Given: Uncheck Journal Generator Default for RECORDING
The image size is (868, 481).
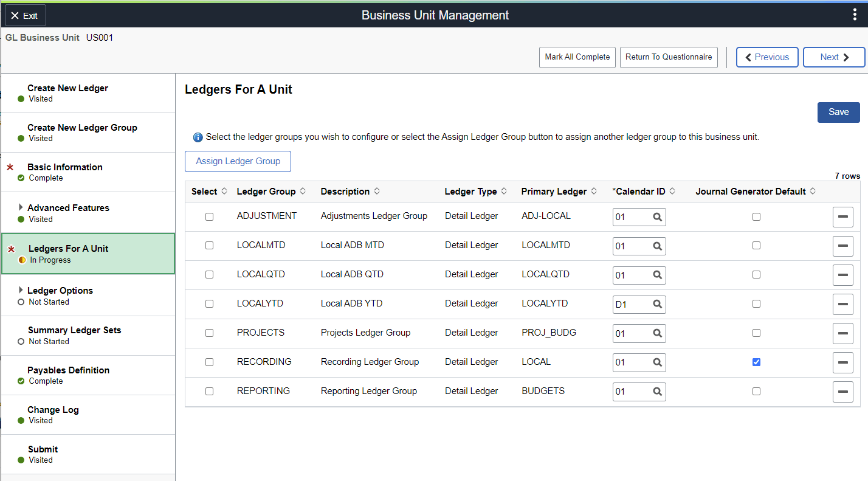Looking at the screenshot, I should point(756,362).
